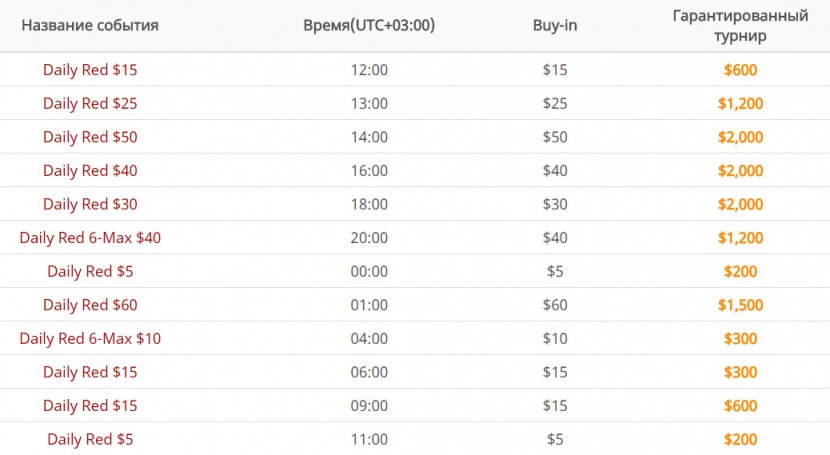This screenshot has height=455, width=830.
Task: Open the Daily Red $50 event link
Action: coord(90,137)
